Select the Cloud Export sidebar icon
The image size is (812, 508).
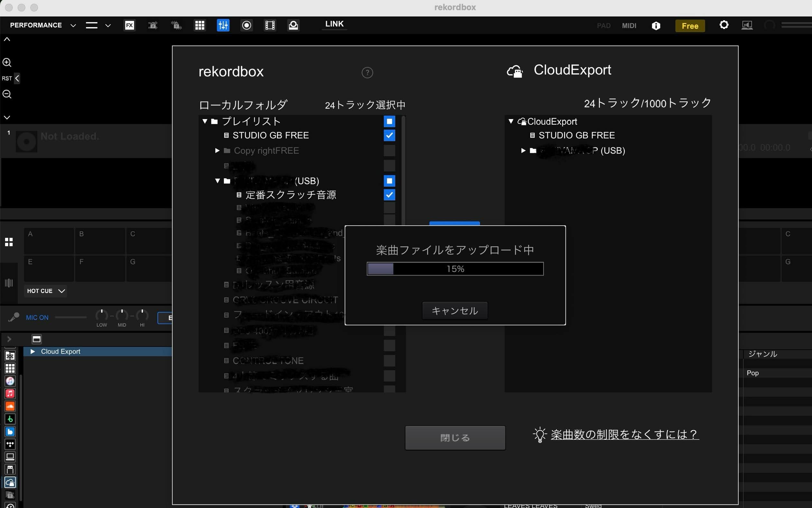pyautogui.click(x=10, y=483)
